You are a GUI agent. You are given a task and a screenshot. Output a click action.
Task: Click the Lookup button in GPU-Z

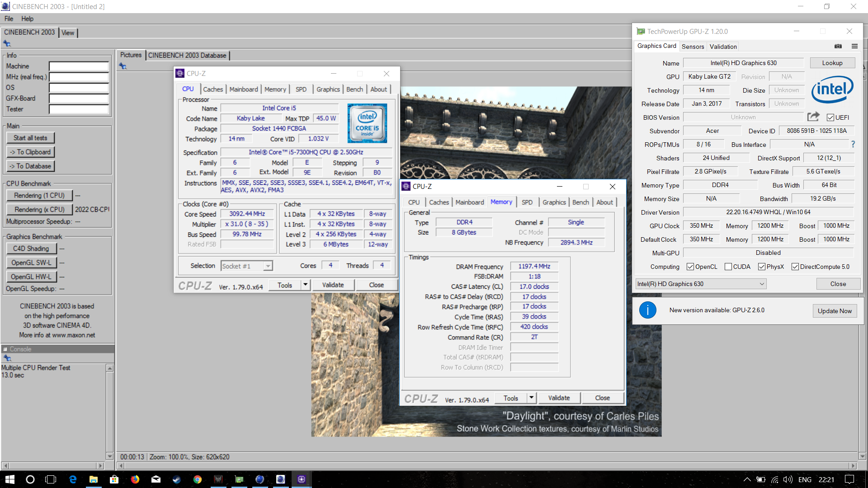tap(832, 63)
